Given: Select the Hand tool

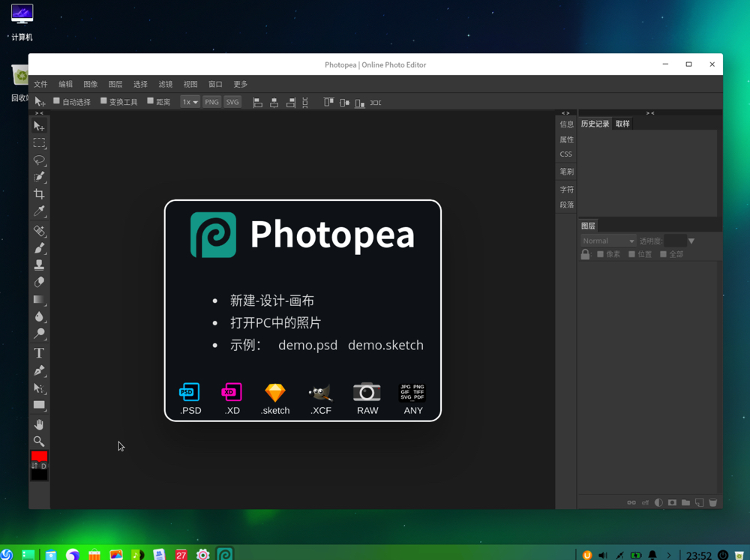Looking at the screenshot, I should 39,424.
